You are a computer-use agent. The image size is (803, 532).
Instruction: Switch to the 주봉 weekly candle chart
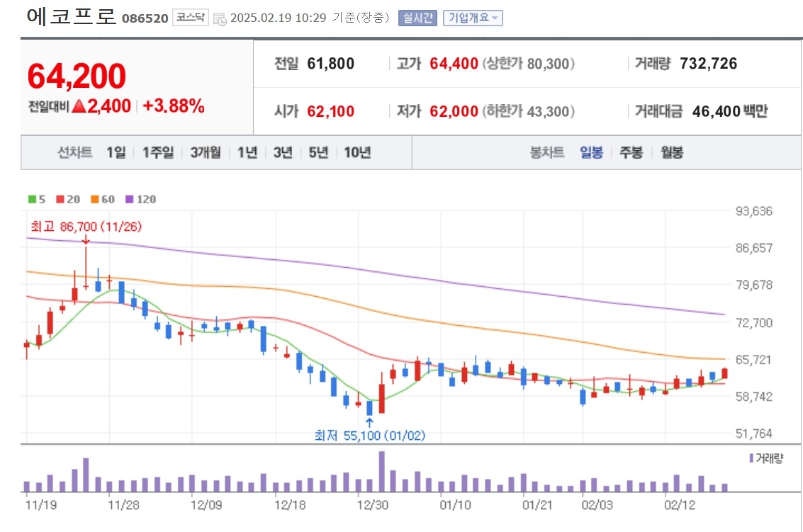coord(631,152)
